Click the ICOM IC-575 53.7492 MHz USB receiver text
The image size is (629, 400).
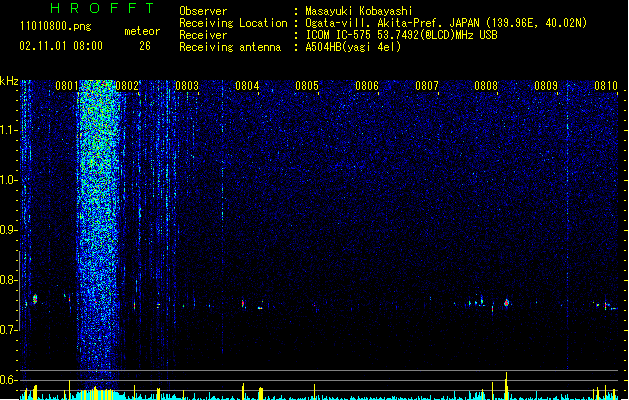pyautogui.click(x=402, y=35)
